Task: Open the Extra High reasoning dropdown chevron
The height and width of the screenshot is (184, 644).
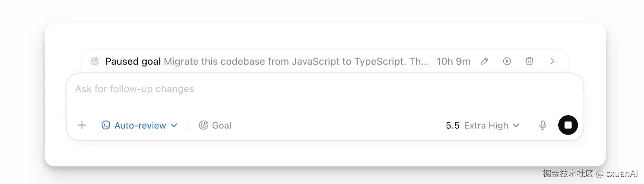Action: [516, 125]
